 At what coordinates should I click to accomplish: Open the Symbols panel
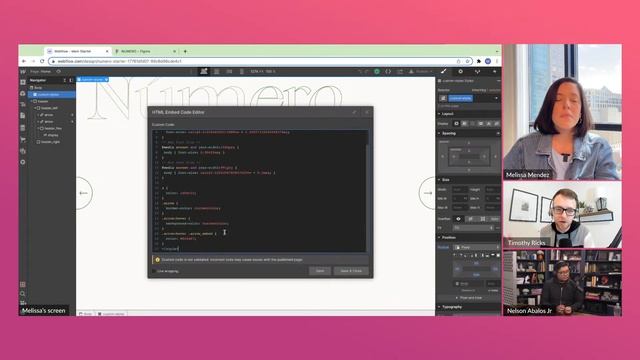point(23,93)
